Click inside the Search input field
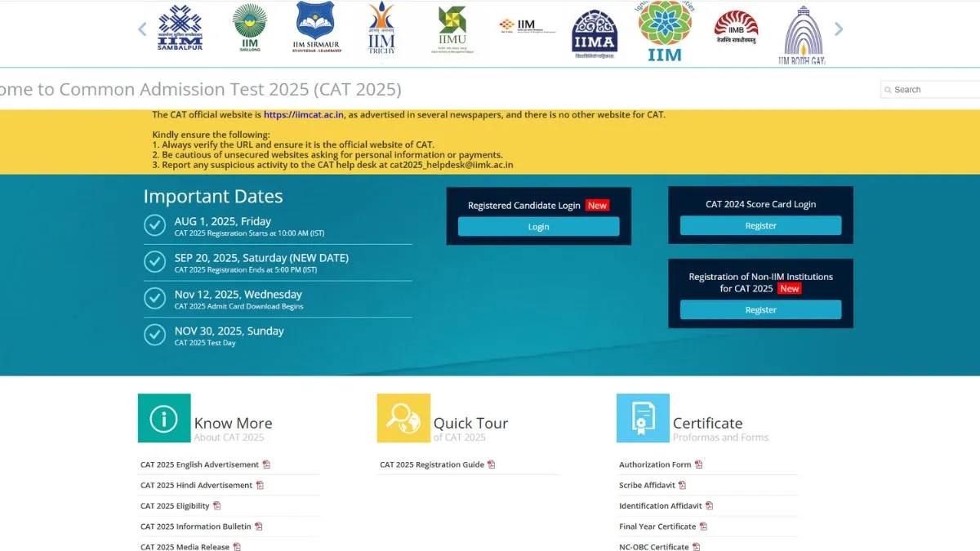 coord(931,89)
